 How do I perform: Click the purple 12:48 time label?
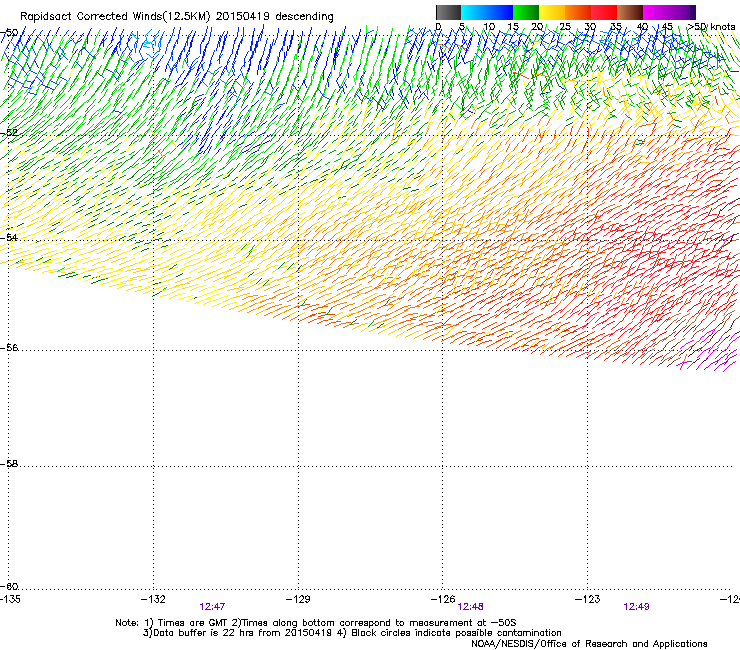[471, 607]
